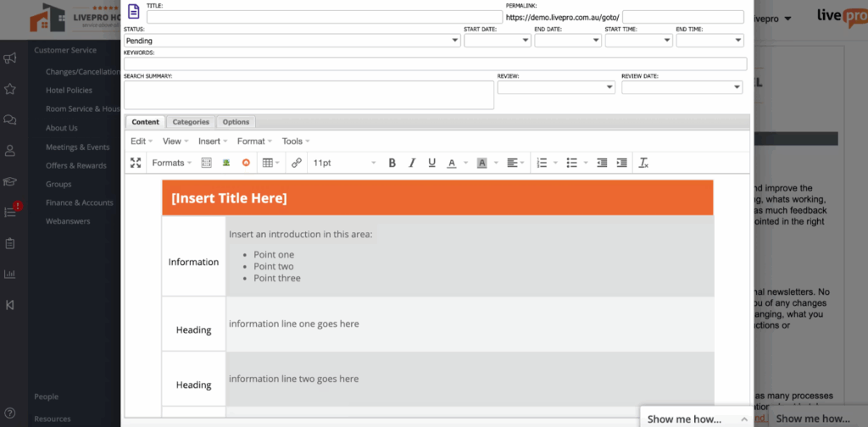The image size is (868, 427).
Task: Open the Formats dropdown
Action: point(172,163)
